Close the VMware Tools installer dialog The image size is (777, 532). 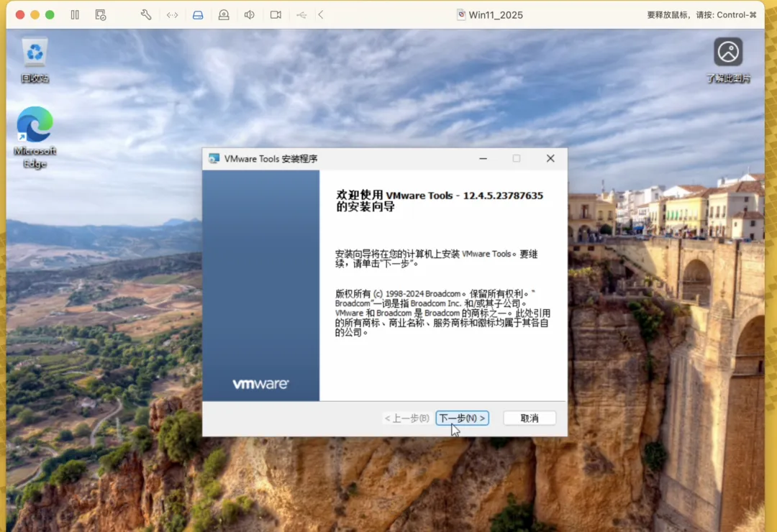(550, 158)
